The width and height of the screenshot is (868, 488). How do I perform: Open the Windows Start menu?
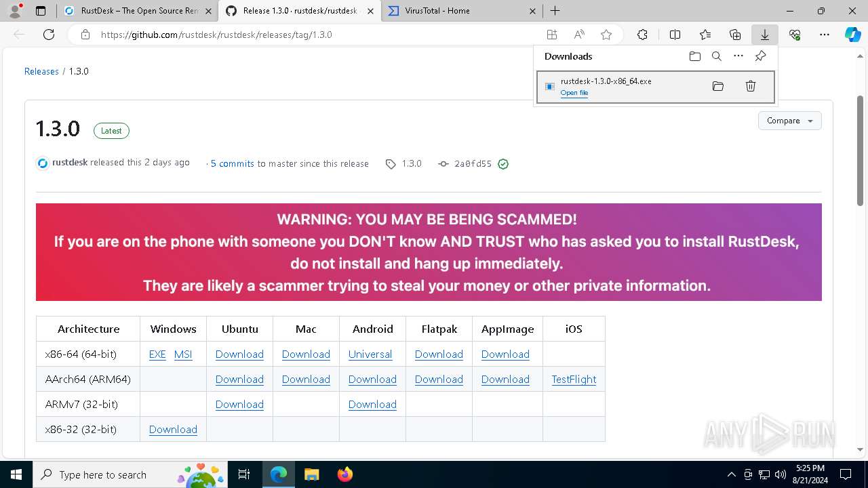(16, 474)
